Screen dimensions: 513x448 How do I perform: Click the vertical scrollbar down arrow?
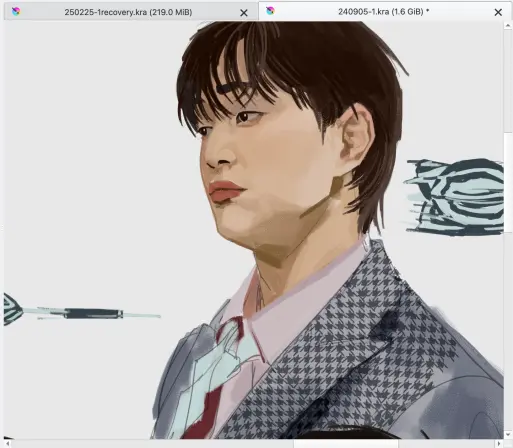point(508,435)
